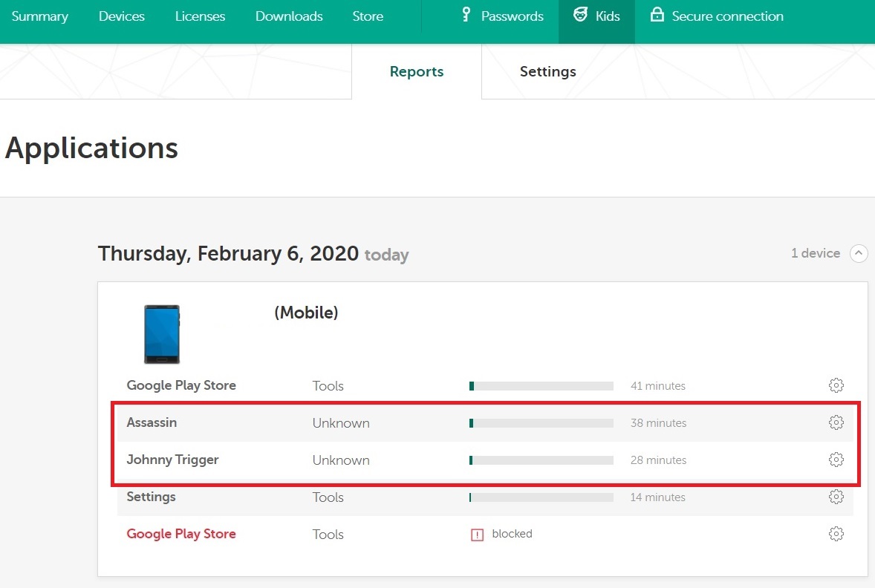Click gear icon for Settings app row
The height and width of the screenshot is (588, 875).
pyautogui.click(x=836, y=497)
